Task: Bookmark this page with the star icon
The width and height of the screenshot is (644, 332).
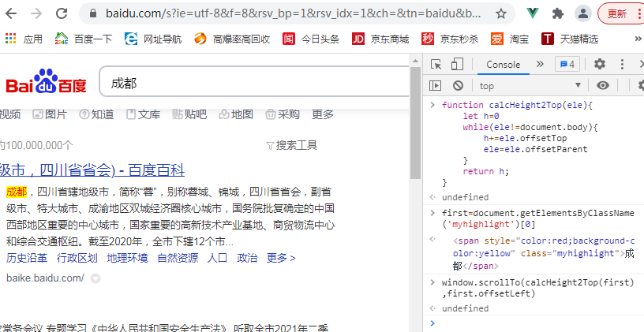Action: (500, 13)
